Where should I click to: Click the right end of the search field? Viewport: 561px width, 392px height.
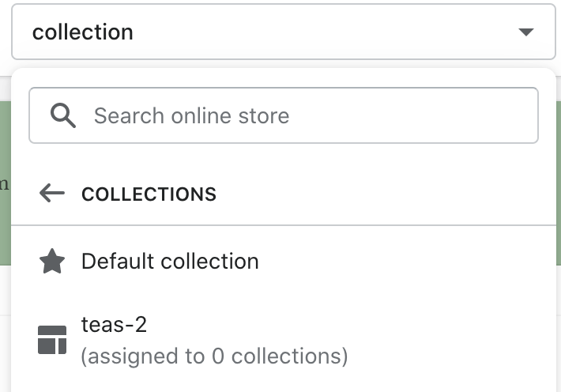(x=506, y=116)
